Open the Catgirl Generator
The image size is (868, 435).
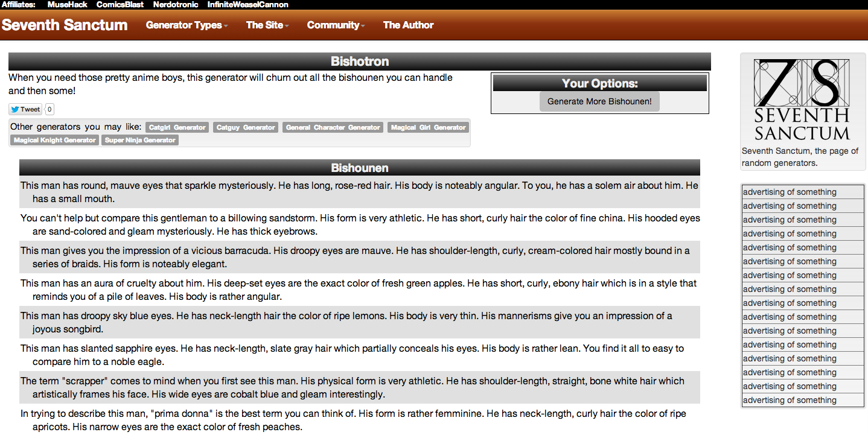pos(177,127)
